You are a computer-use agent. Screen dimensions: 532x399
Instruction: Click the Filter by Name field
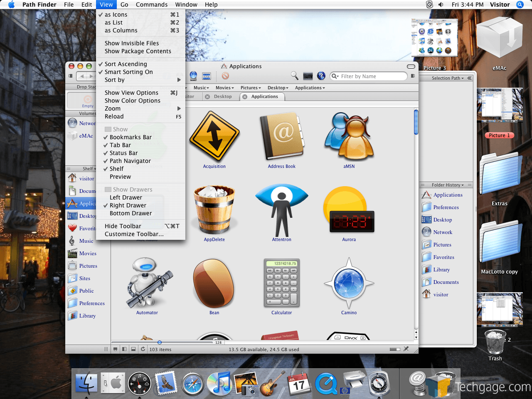coord(368,76)
